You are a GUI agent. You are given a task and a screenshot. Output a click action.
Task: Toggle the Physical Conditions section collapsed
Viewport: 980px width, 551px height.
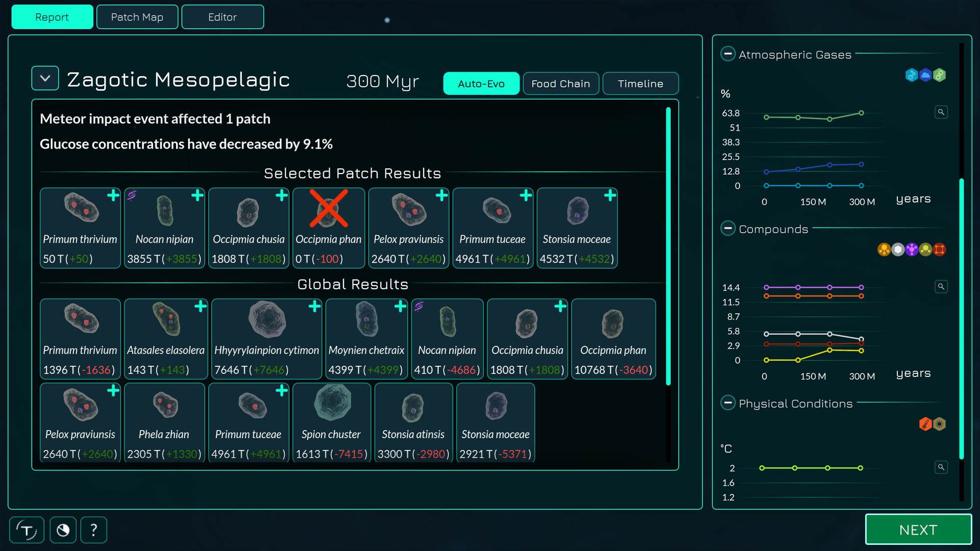click(728, 403)
